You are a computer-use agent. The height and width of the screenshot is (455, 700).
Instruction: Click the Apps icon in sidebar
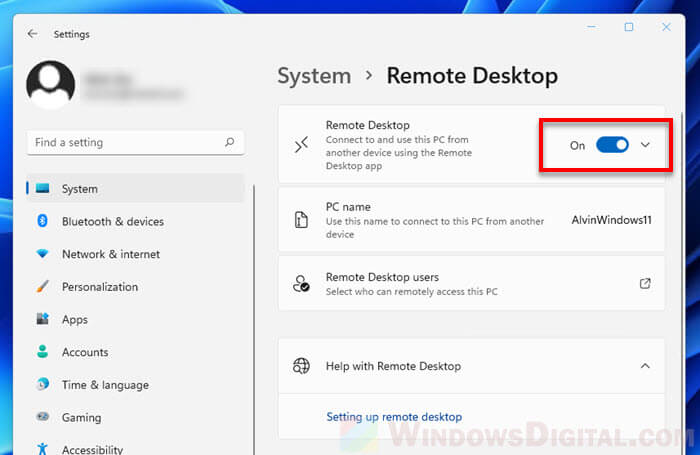(42, 320)
